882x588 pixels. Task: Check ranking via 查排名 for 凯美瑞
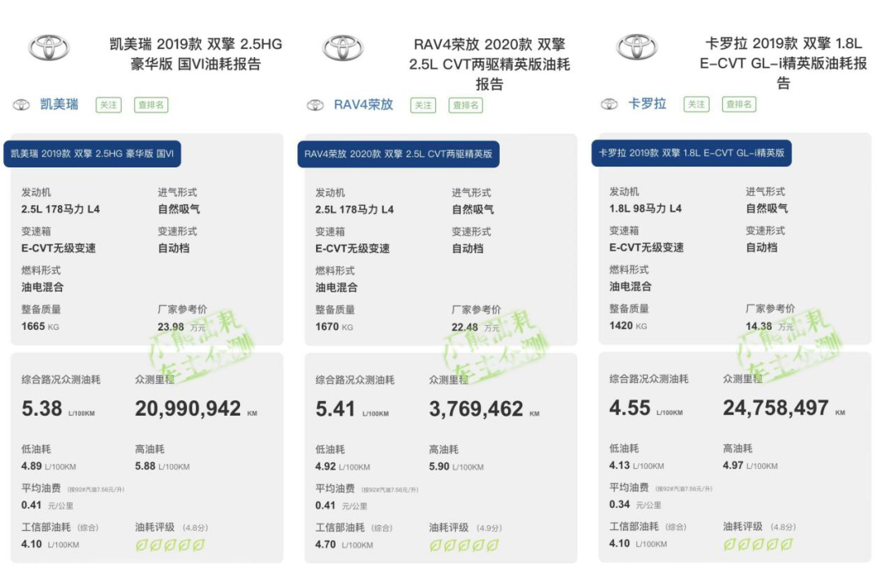point(151,105)
